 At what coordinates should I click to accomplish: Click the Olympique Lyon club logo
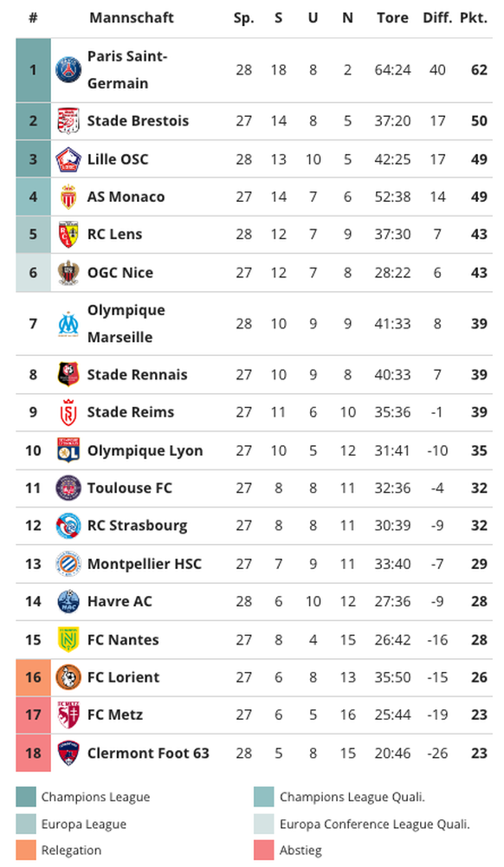(68, 450)
